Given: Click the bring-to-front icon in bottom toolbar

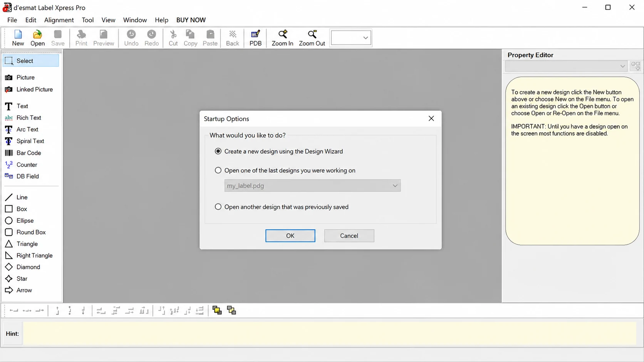Looking at the screenshot, I should click(217, 310).
